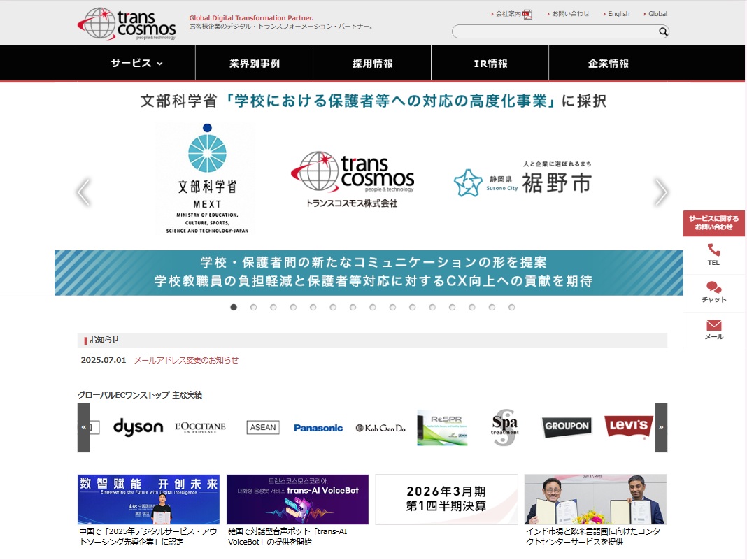Screen dimensions: 747x560
Task: Click Global Digital Transformation Partner tagline
Action: coord(251,17)
